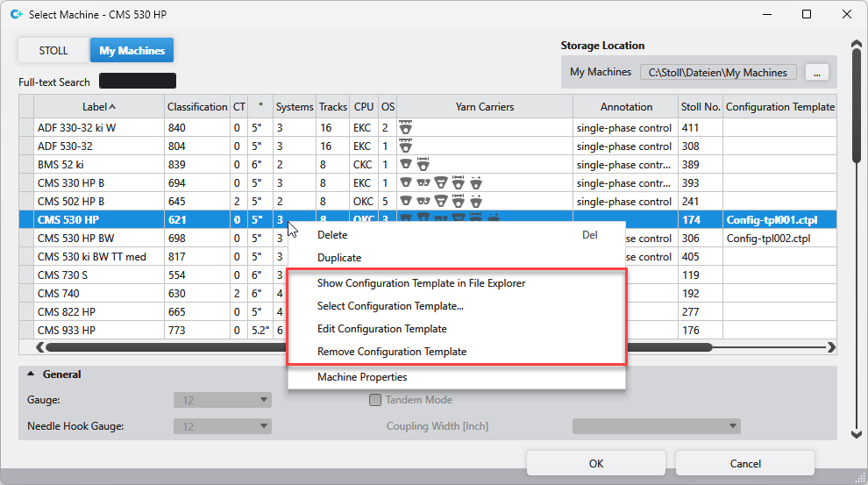The width and height of the screenshot is (868, 485).
Task: Click the vertical scrollbar's up arrow
Action: click(x=857, y=44)
